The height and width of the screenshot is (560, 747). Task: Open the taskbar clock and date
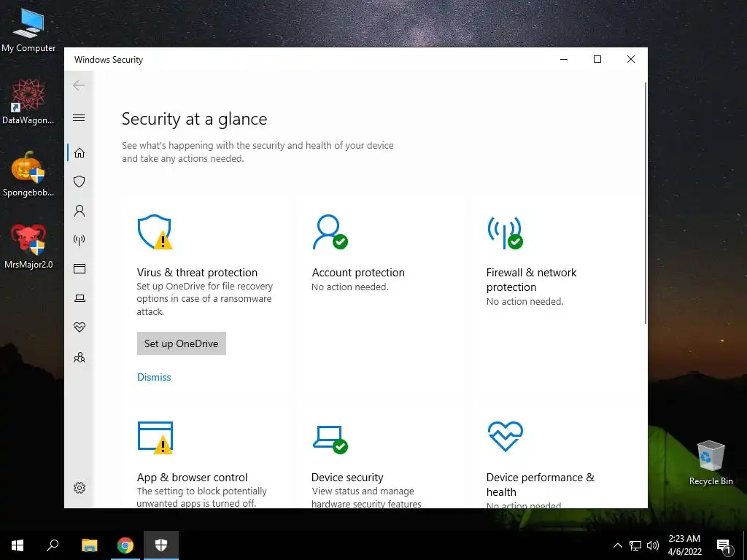(684, 545)
